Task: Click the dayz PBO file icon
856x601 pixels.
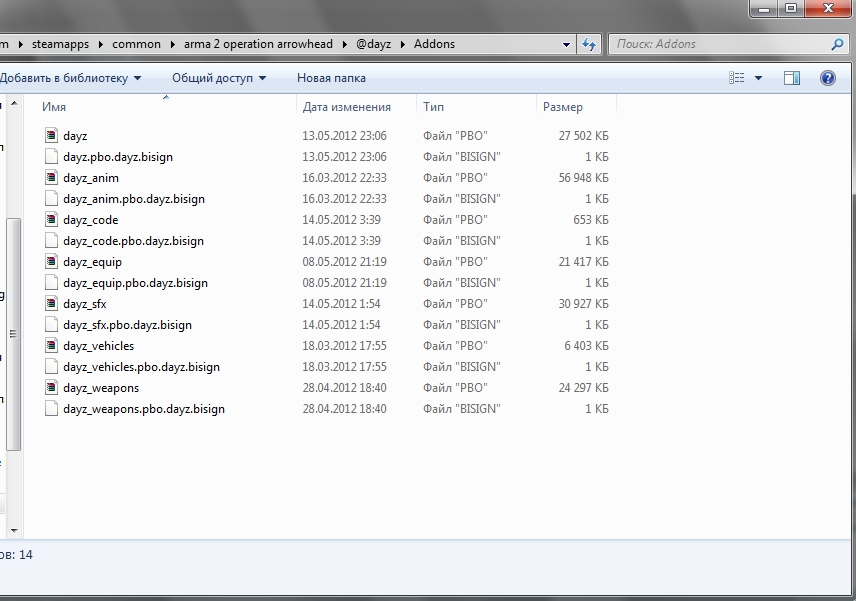Action: pyautogui.click(x=51, y=135)
